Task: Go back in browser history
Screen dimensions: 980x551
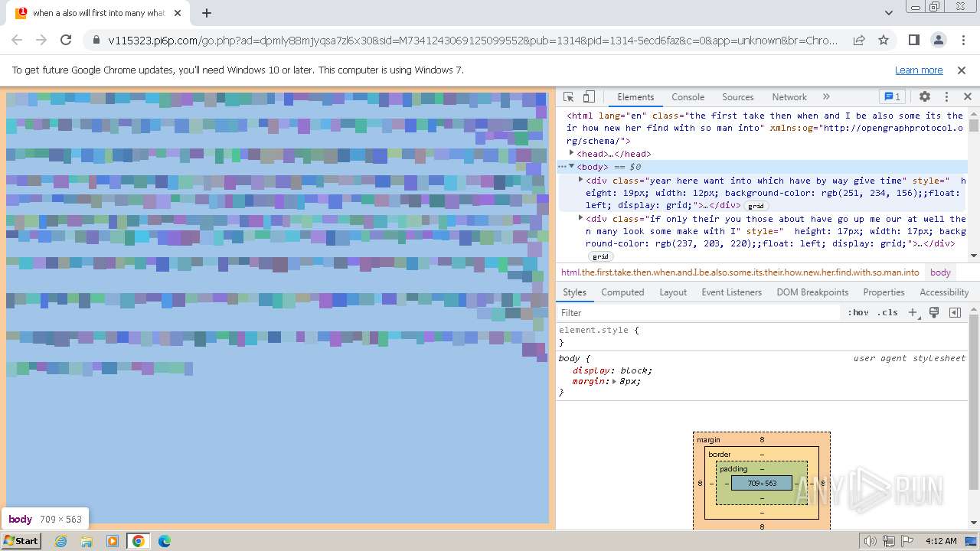Action: (17, 40)
